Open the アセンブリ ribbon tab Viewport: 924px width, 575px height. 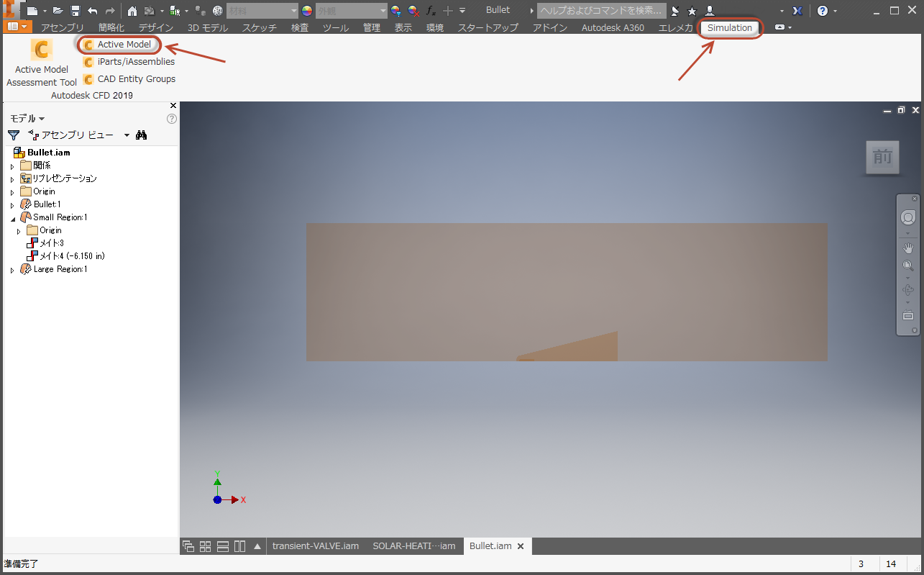(64, 27)
